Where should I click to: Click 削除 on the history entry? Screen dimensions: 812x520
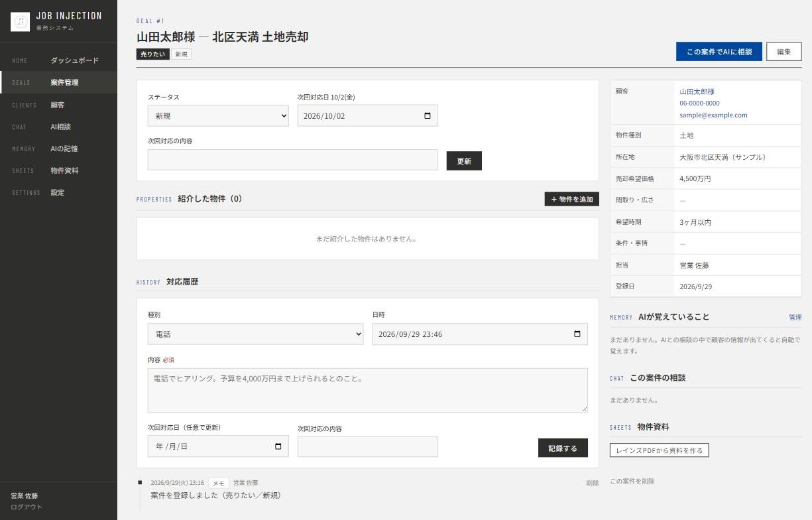pos(593,484)
